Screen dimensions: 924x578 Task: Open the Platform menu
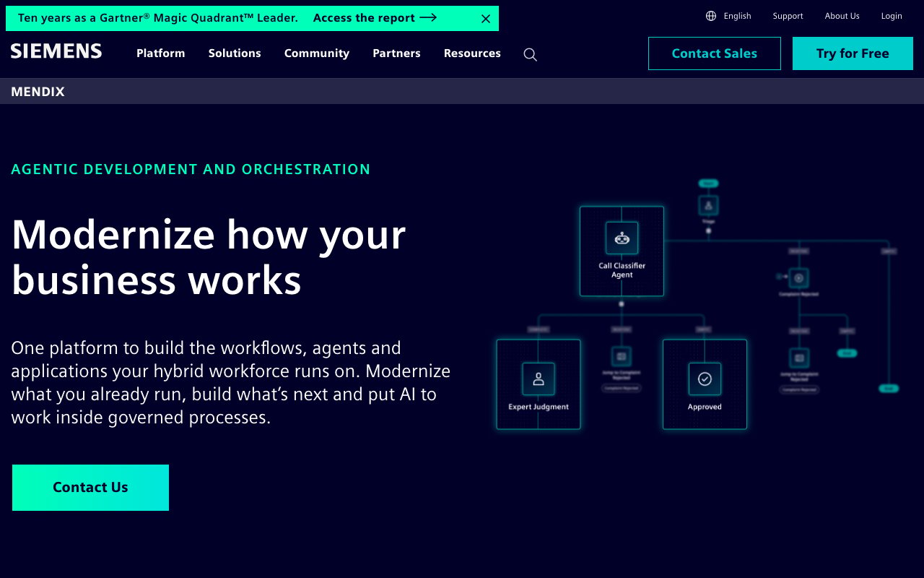click(161, 53)
